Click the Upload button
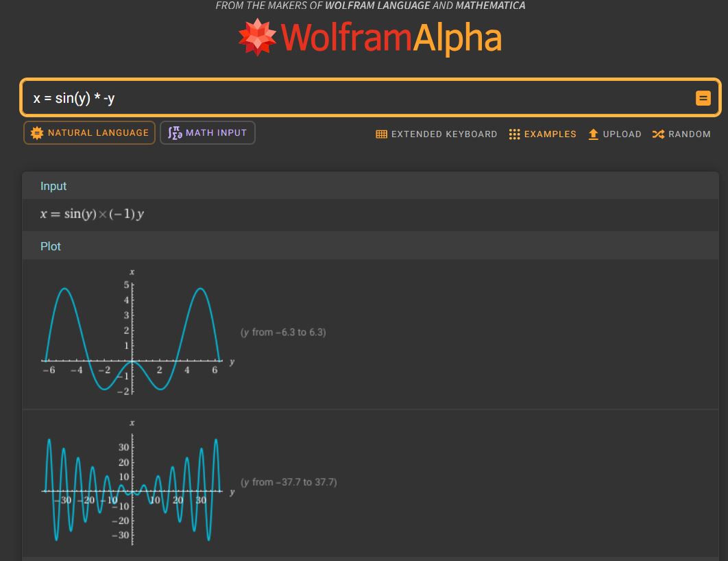The image size is (728, 561). click(x=615, y=134)
